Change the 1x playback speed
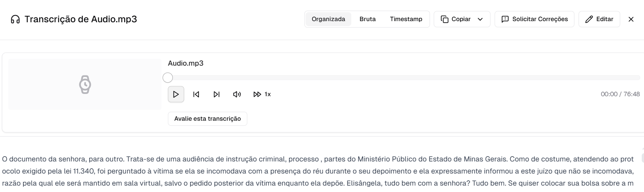This screenshot has height=192, width=644. [x=262, y=94]
